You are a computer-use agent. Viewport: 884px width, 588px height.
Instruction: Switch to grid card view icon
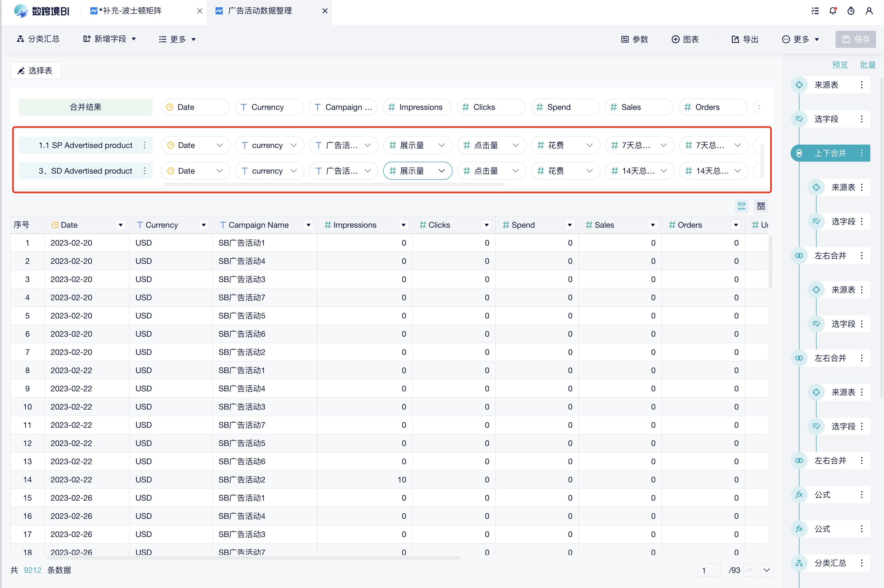pos(761,206)
